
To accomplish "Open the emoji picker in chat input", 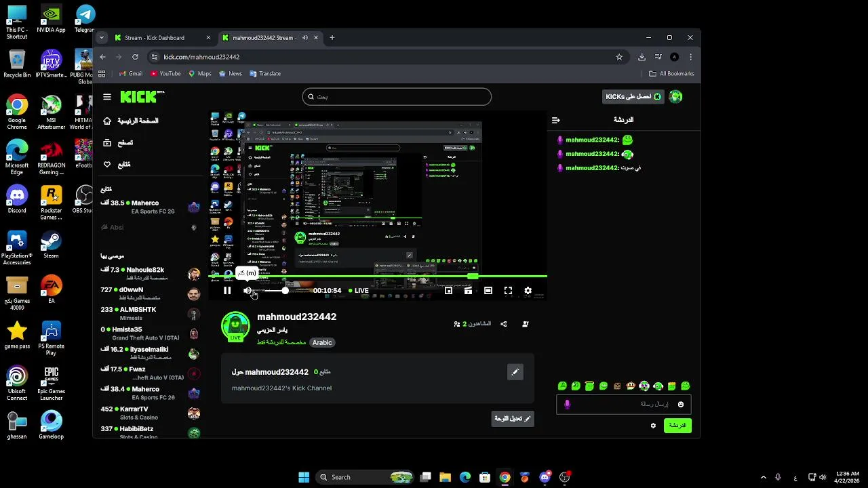I will (x=681, y=405).
